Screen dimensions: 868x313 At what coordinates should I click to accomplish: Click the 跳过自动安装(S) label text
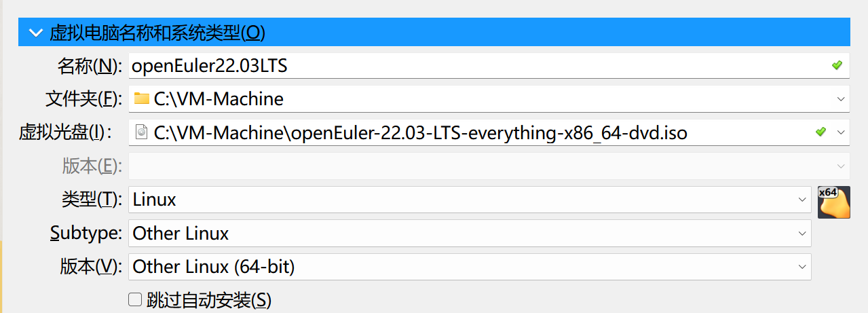[x=208, y=299]
